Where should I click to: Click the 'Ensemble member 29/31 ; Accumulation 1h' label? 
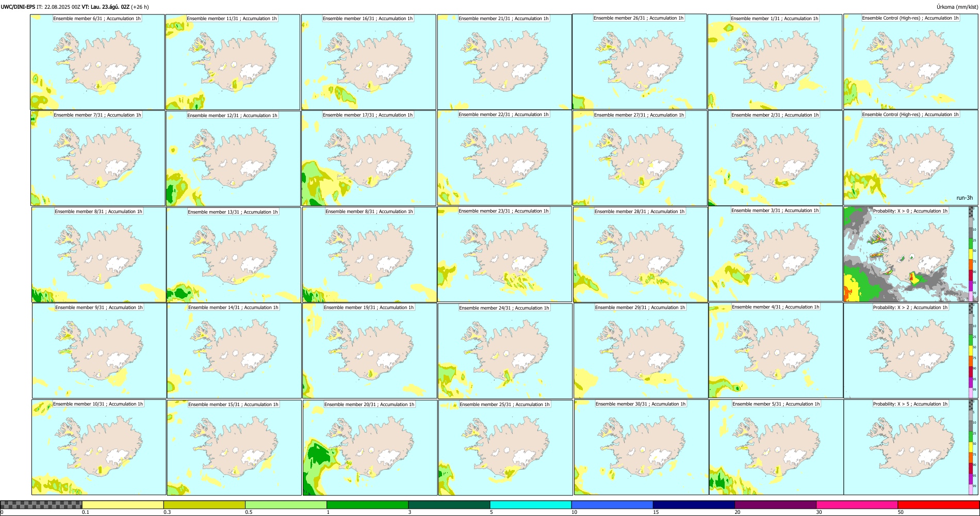click(640, 308)
